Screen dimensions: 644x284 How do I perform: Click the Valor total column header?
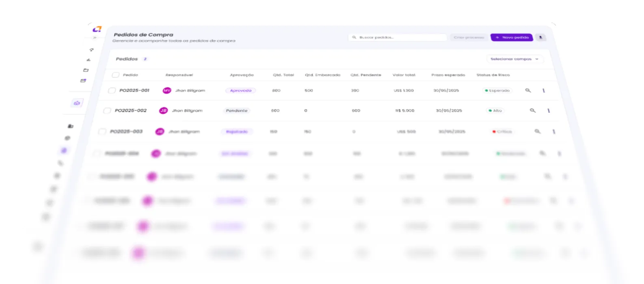(404, 75)
